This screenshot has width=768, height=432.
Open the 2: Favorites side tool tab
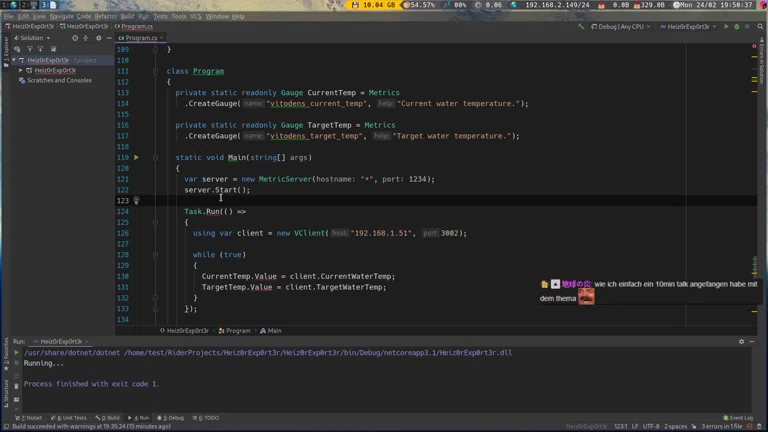6,354
